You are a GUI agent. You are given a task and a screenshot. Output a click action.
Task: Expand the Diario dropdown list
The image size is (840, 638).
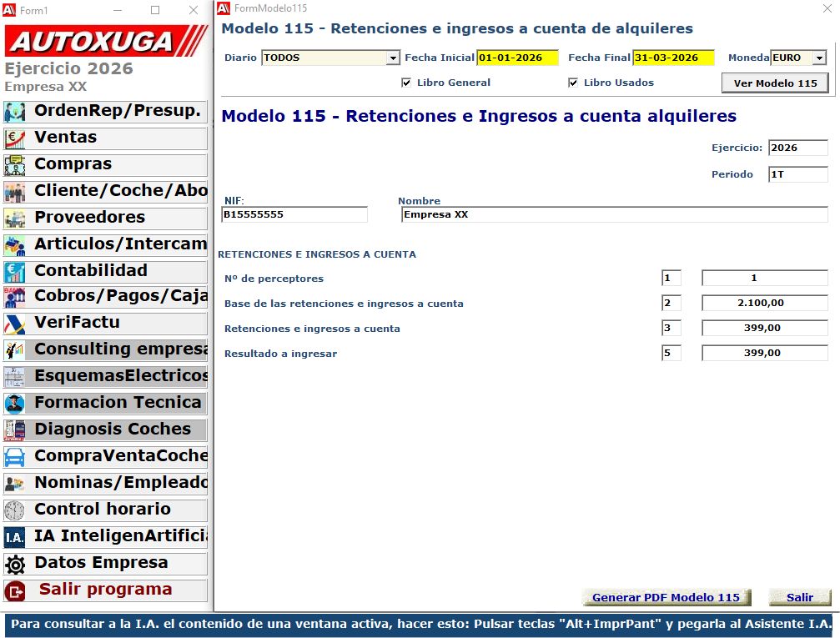(x=393, y=58)
